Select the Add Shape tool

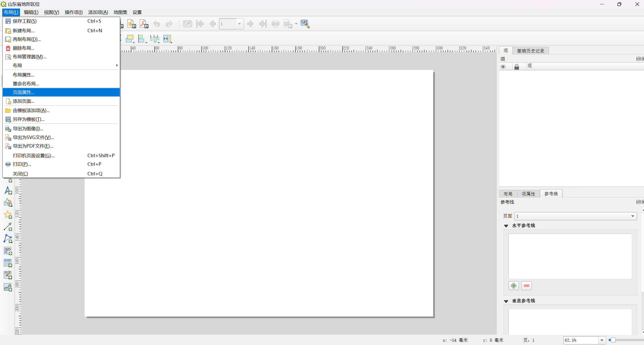[x=8, y=203]
